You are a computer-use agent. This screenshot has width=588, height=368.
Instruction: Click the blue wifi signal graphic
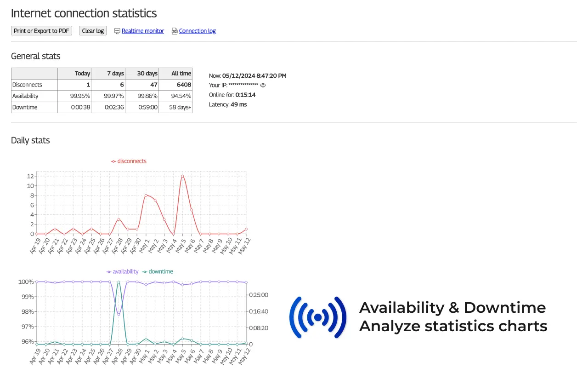(x=318, y=317)
